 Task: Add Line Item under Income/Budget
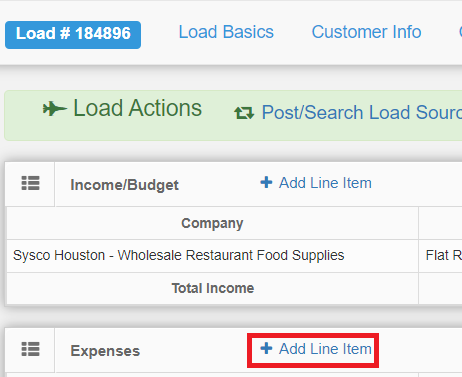(325, 183)
